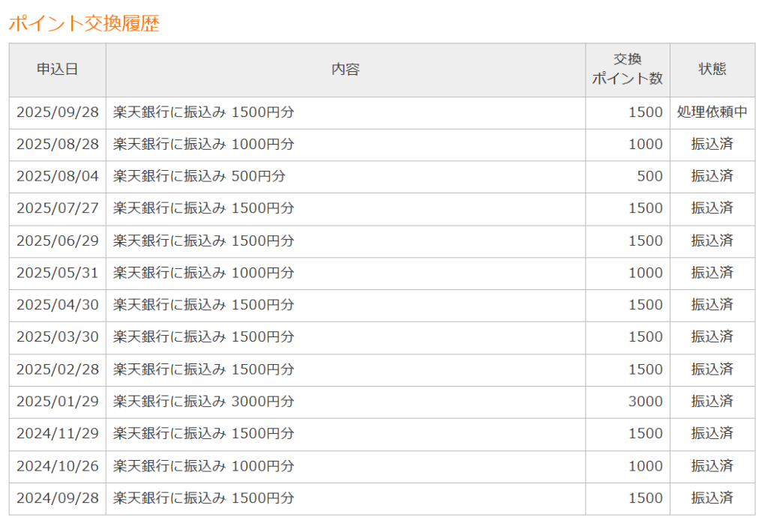The image size is (768, 532).
Task: Click the ポイント交換履歴 page heading
Action: [x=84, y=23]
